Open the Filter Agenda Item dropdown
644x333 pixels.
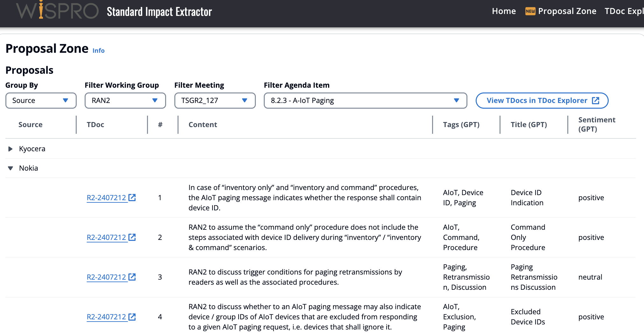[x=365, y=100]
